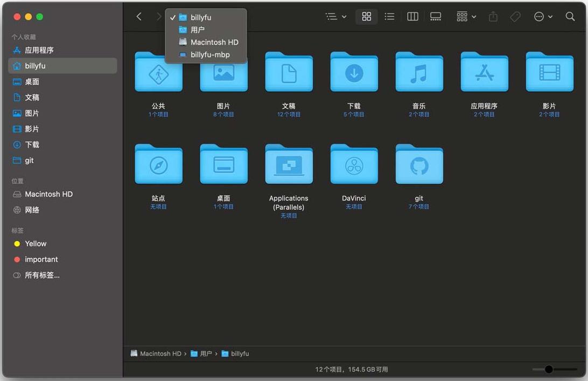
Task: Select Macintosh HD in path popup menu
Action: (214, 42)
